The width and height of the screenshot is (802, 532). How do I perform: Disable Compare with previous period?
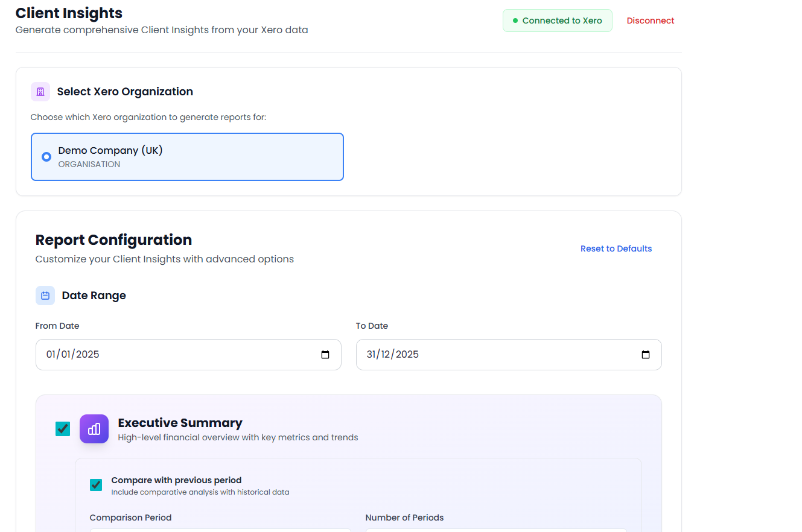(96, 484)
